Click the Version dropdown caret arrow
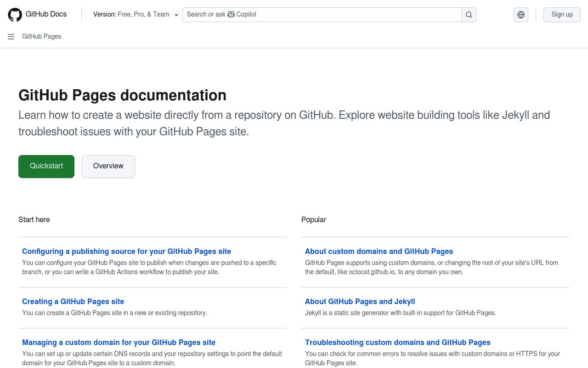This screenshot has width=588, height=368. tap(176, 15)
